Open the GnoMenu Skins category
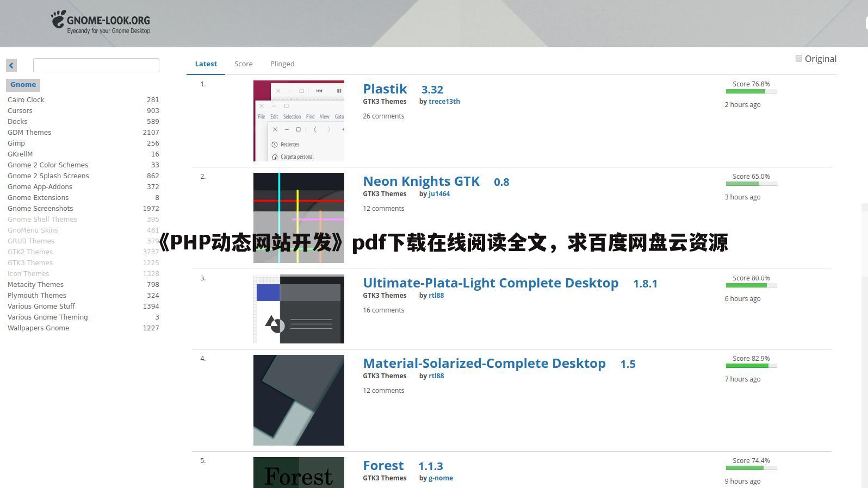 click(33, 230)
